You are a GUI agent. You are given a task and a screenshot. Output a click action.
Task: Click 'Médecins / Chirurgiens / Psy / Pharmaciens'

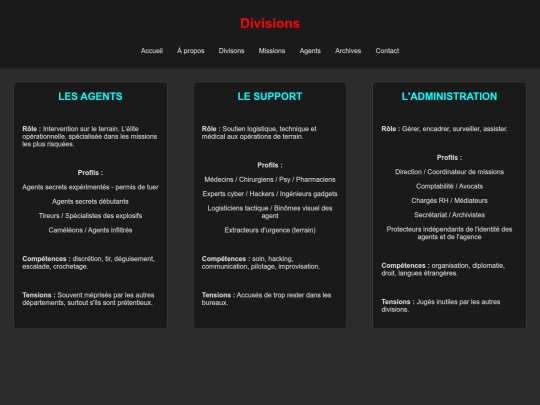point(270,180)
